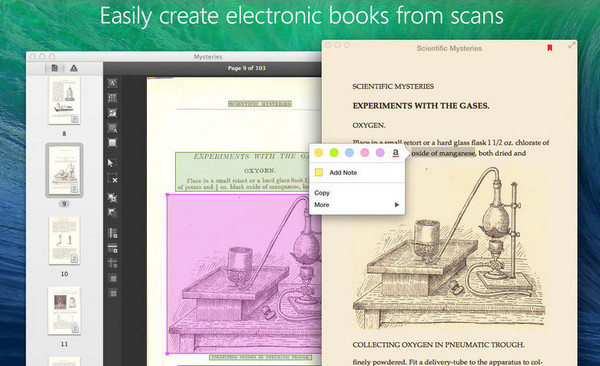Image resolution: width=600 pixels, height=366 pixels.
Task: Click the page 9 number label
Action: 64,204
